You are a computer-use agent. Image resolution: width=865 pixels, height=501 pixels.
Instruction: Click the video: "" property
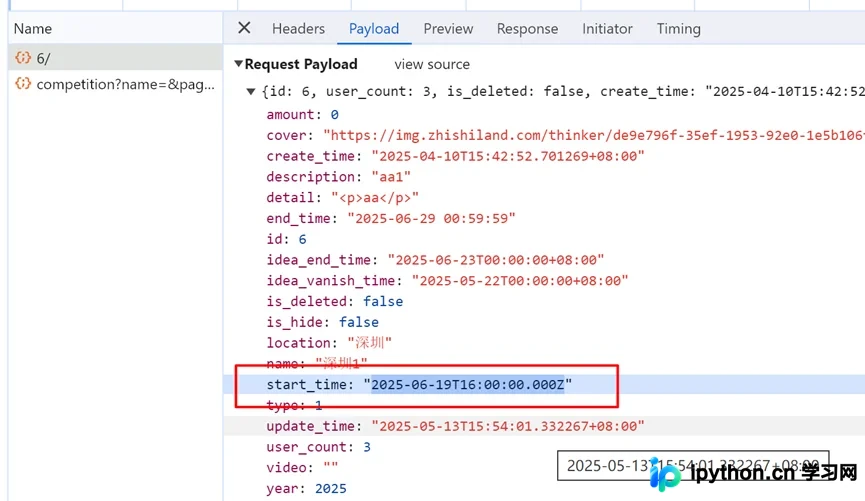(302, 468)
